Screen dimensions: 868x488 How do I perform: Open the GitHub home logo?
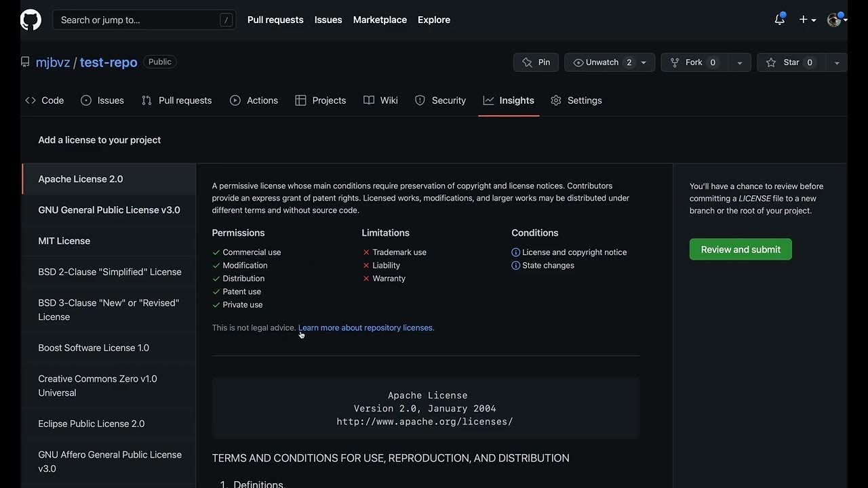point(31,20)
